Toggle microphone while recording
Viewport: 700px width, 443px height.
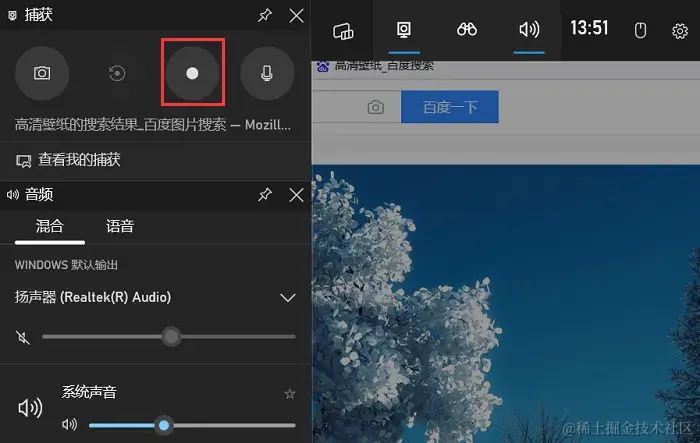pyautogui.click(x=267, y=73)
